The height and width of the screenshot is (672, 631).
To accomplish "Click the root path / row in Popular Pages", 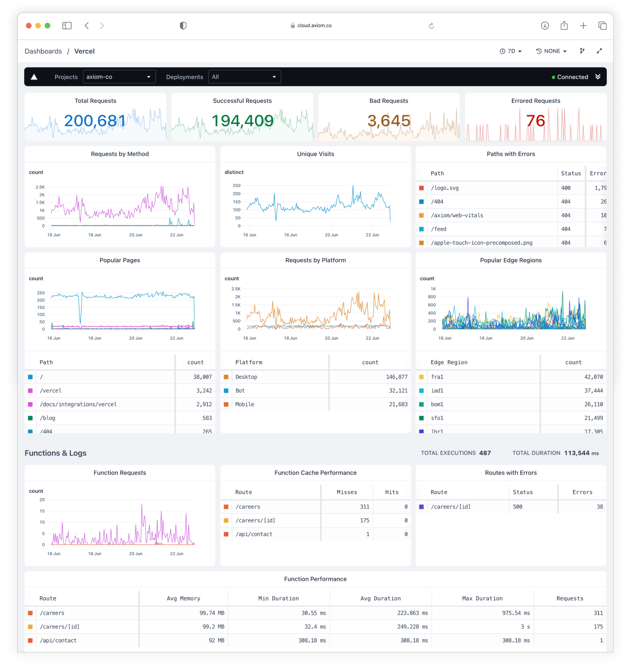I will pos(120,377).
